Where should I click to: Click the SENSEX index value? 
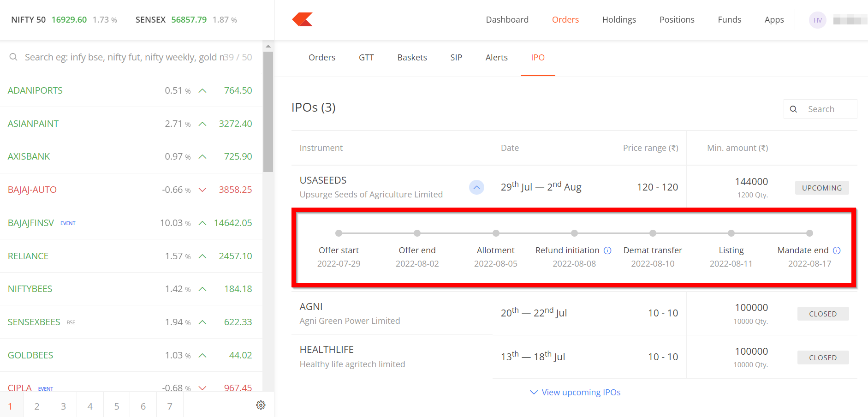(189, 20)
